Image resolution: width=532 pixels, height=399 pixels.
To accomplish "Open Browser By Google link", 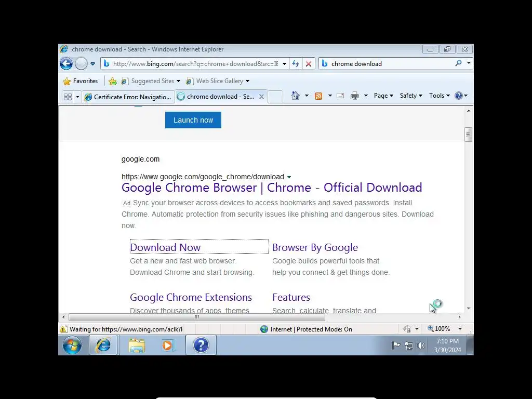I will click(x=315, y=247).
